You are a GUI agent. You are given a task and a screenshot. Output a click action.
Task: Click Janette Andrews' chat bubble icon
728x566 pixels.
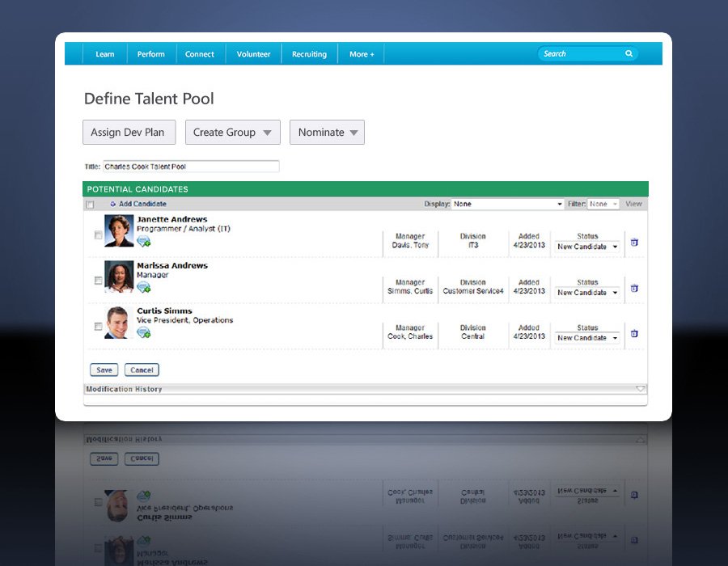143,241
